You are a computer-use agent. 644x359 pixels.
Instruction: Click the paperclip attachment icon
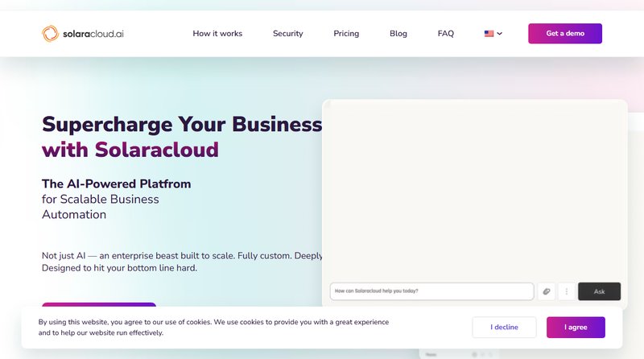[x=546, y=291]
